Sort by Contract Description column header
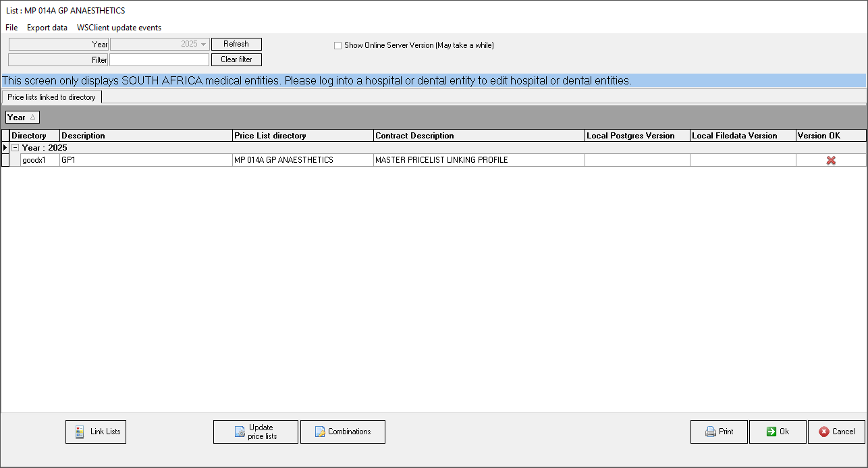868x468 pixels. (479, 136)
